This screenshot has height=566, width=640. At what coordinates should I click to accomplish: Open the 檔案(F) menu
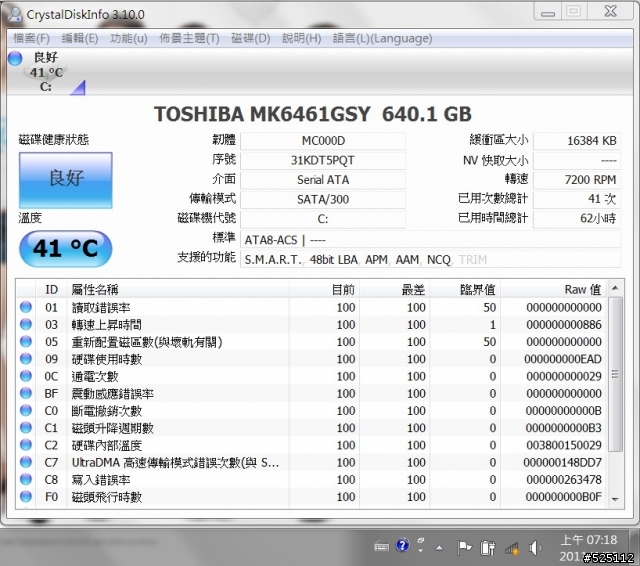[31, 38]
